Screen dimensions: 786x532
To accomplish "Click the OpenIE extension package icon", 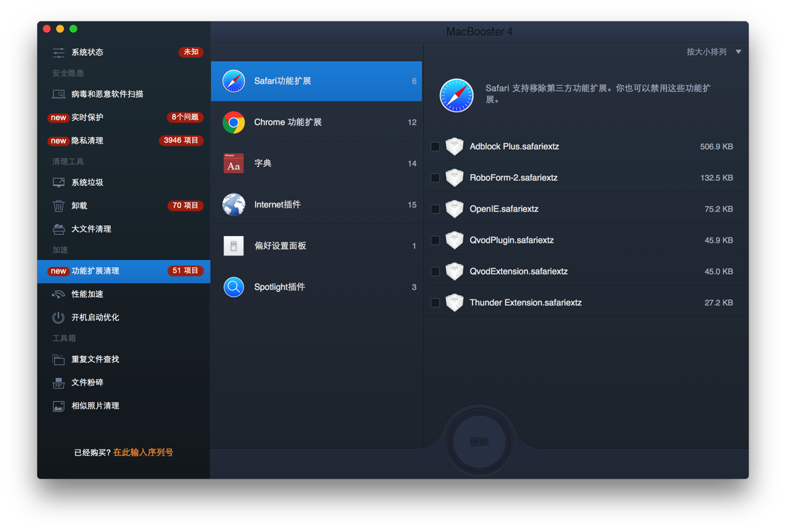I will (455, 209).
